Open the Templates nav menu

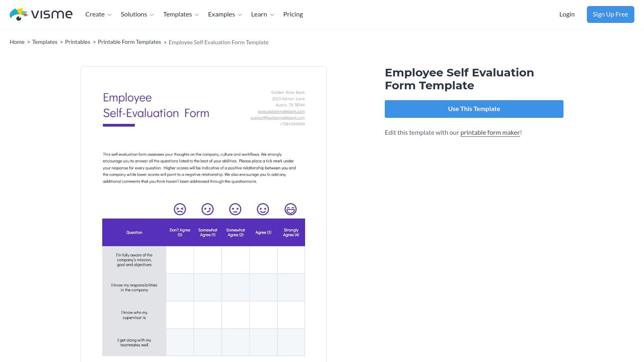coord(178,14)
